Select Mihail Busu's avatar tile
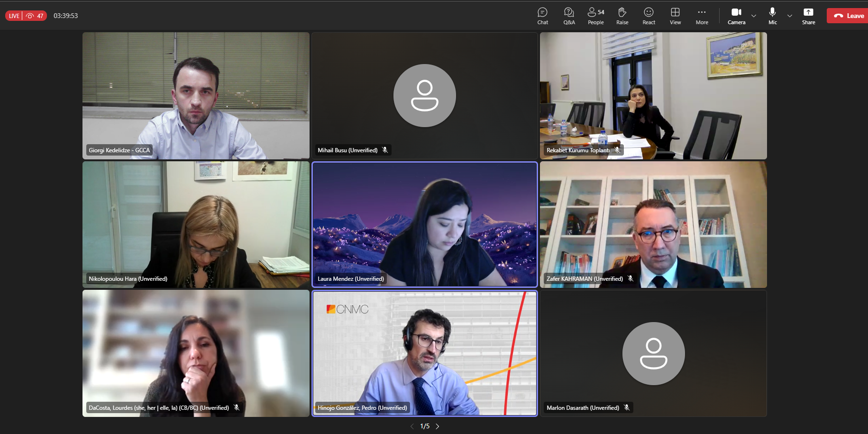The image size is (868, 434). [424, 95]
